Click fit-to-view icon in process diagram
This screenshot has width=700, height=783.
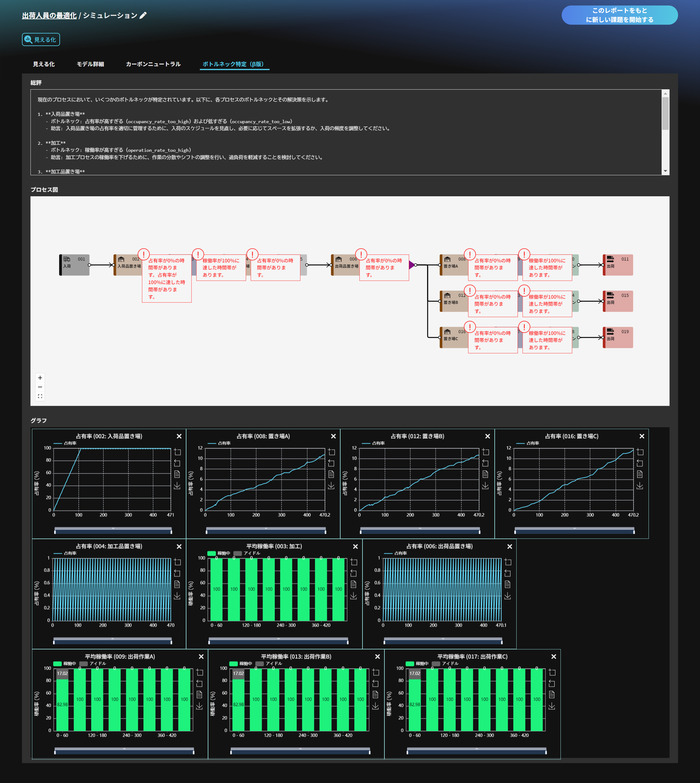pos(40,396)
